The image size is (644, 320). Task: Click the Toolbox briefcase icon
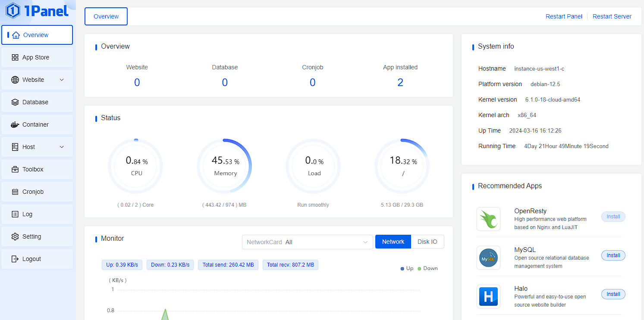15,169
